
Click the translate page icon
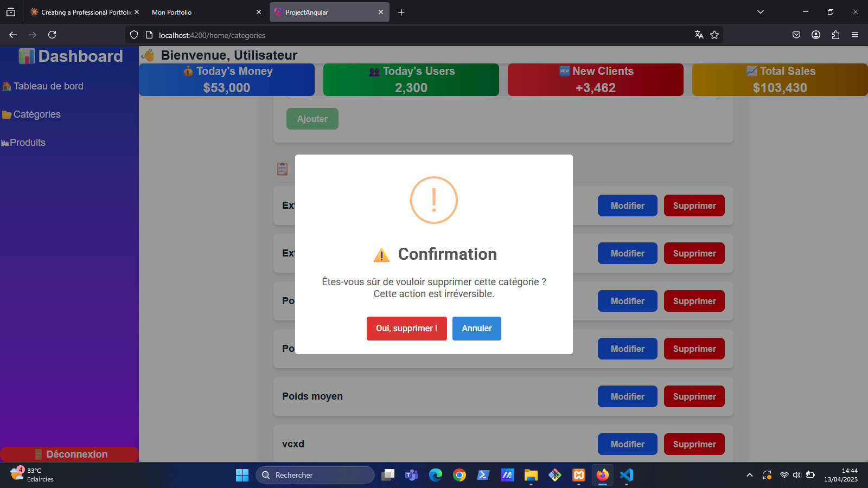tap(699, 35)
